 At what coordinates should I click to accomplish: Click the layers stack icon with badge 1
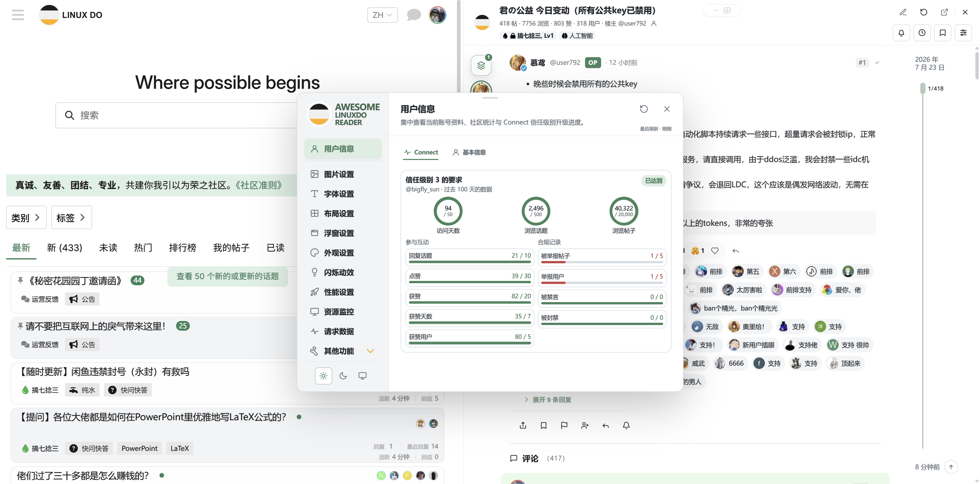point(481,66)
